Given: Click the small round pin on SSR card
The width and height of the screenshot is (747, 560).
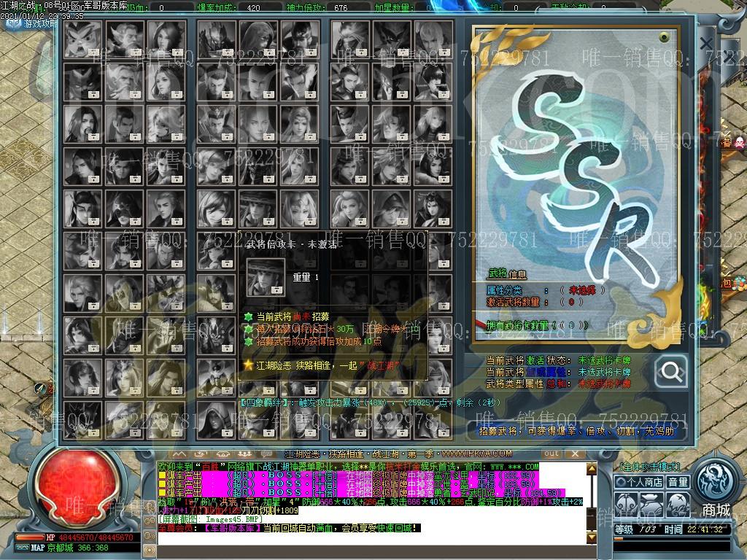Looking at the screenshot, I should tap(663, 37).
